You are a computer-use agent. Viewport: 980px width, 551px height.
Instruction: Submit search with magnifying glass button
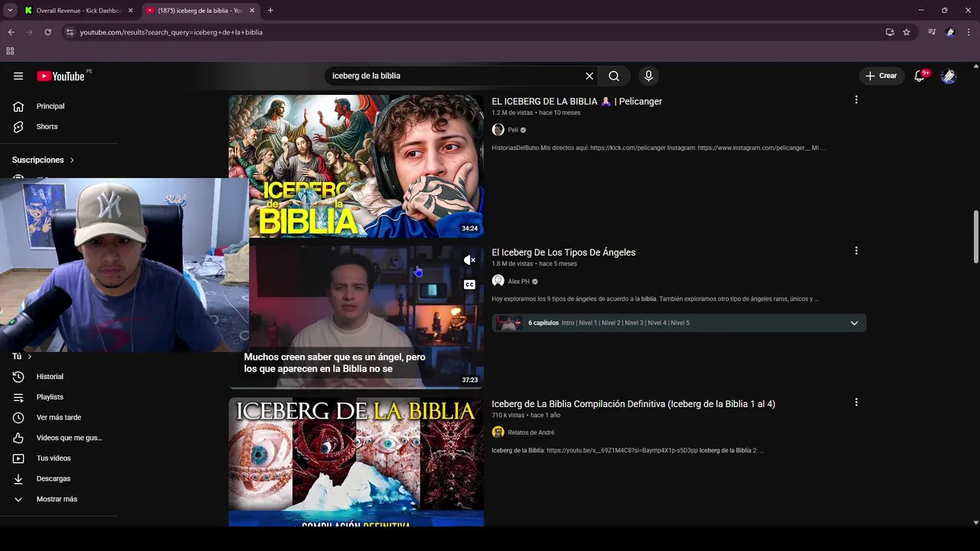tap(614, 76)
